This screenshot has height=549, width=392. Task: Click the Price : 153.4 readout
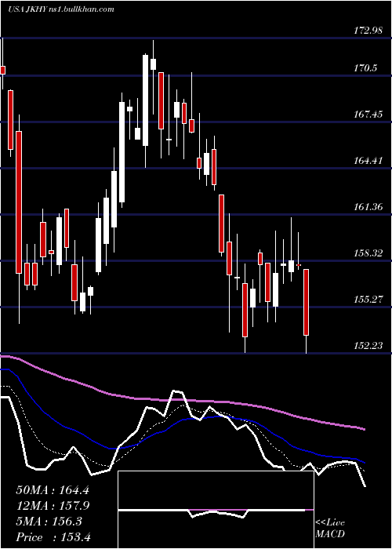pyautogui.click(x=53, y=537)
